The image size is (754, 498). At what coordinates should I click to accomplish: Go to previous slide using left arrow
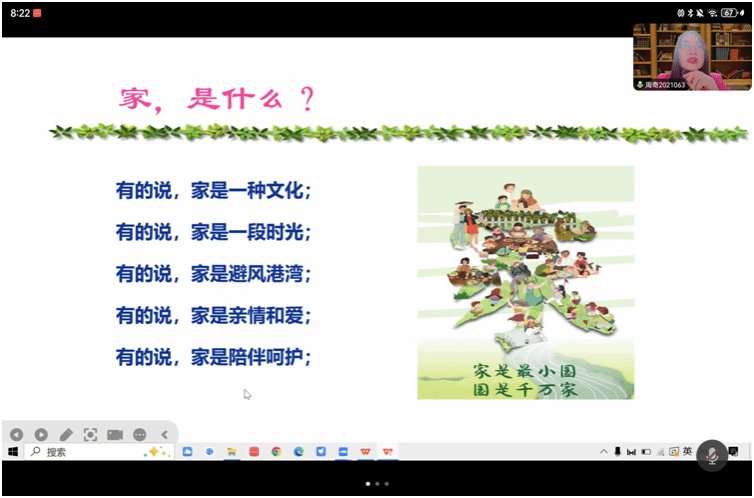(16, 434)
